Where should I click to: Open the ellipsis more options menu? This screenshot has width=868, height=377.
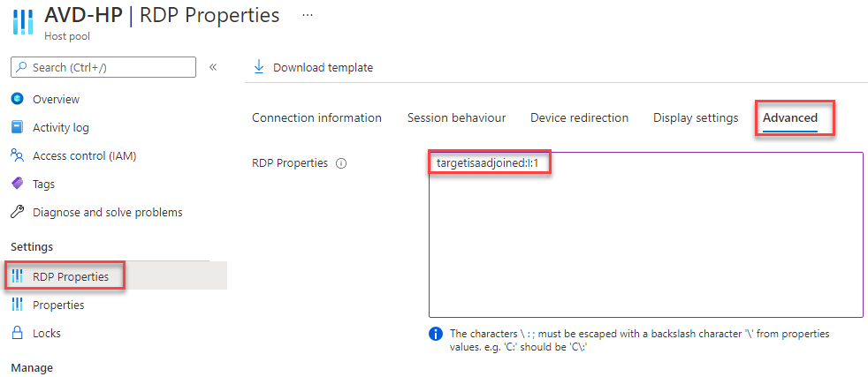(308, 15)
